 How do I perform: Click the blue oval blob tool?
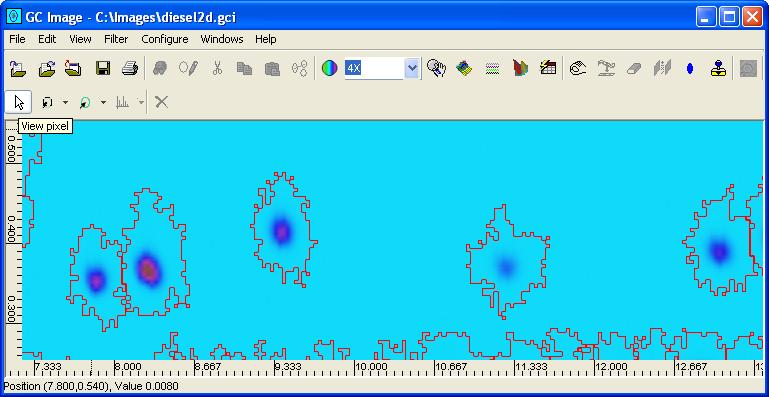690,69
